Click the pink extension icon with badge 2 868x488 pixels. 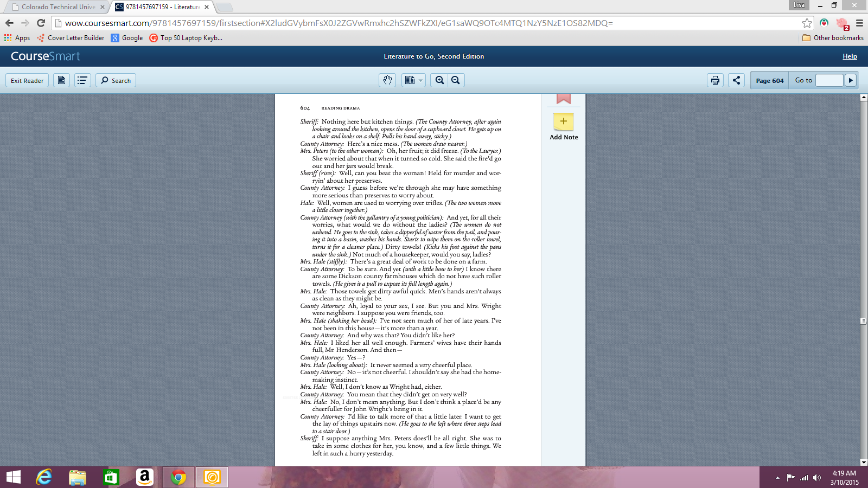pos(842,23)
